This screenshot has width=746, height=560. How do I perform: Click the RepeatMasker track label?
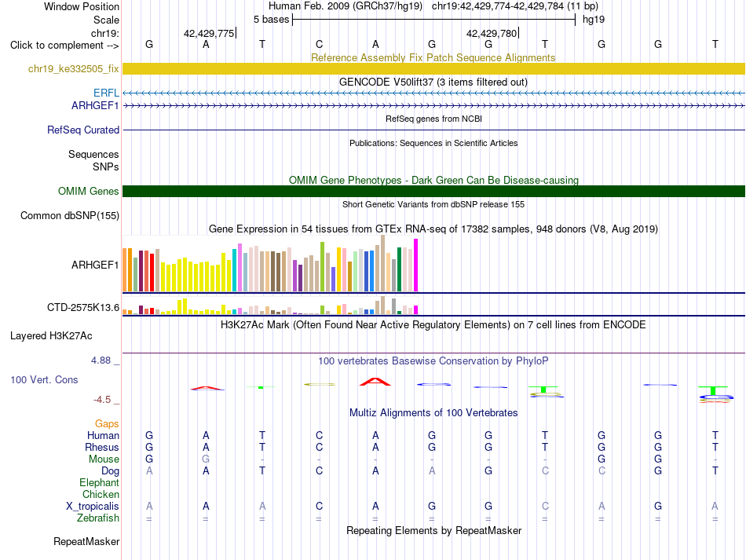[x=86, y=541]
